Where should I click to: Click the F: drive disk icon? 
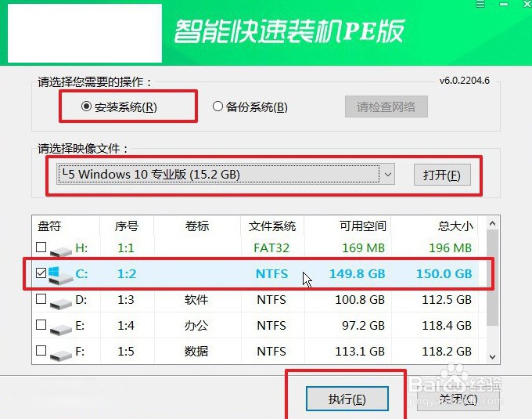(61, 355)
